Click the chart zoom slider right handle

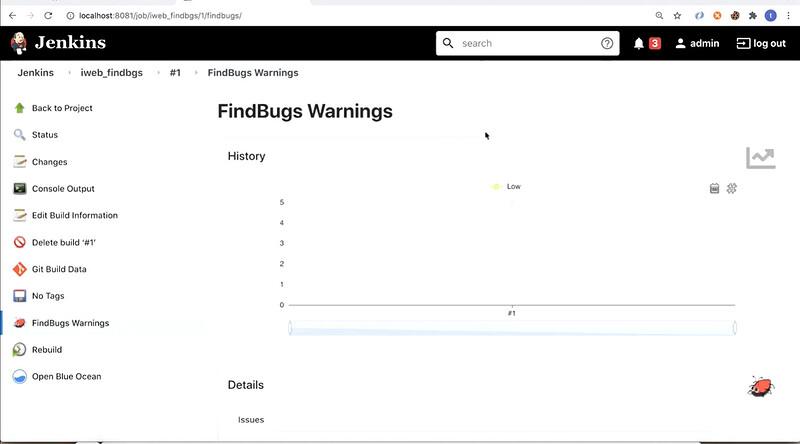pyautogui.click(x=735, y=328)
